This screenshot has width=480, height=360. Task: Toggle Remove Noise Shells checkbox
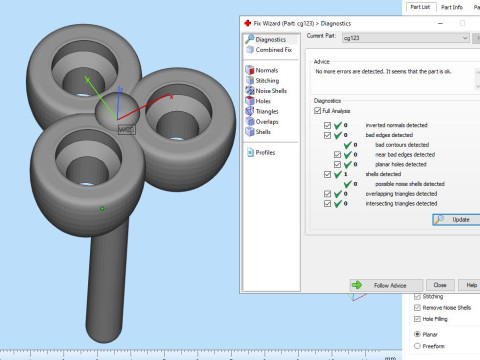pyautogui.click(x=417, y=308)
